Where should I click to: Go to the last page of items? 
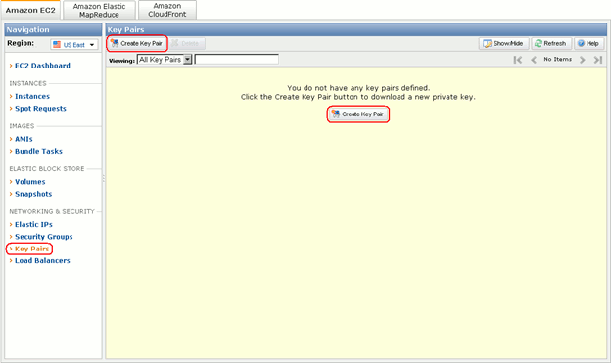(598, 60)
